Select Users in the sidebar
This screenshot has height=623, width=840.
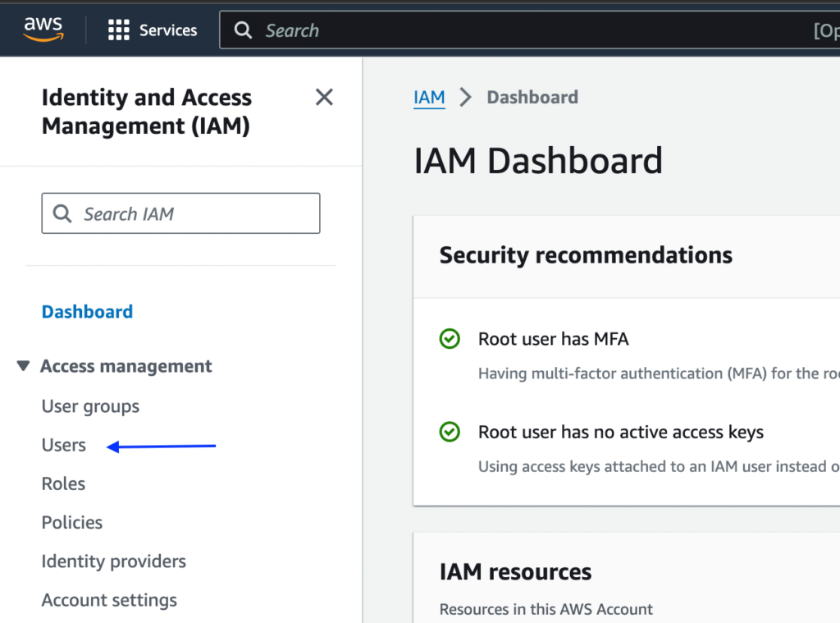pos(63,445)
